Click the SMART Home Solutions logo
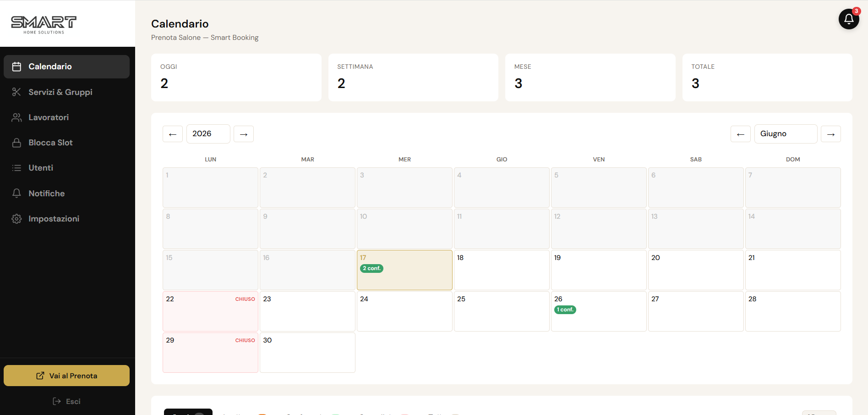Screen dimensions: 868x415 (x=44, y=25)
